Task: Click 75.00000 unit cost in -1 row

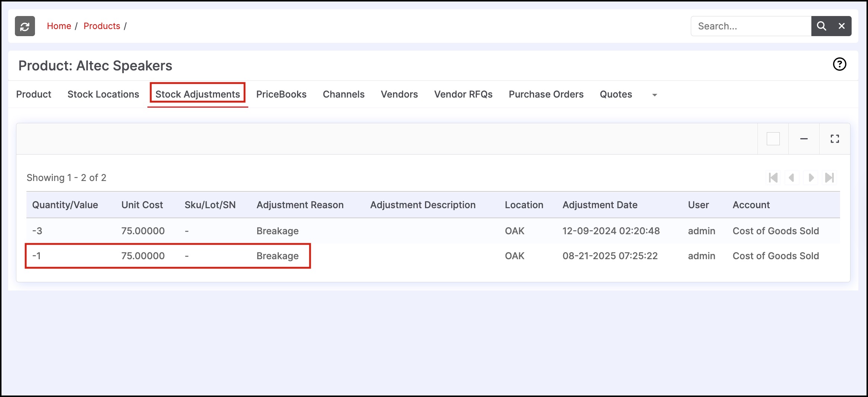Action: click(143, 256)
